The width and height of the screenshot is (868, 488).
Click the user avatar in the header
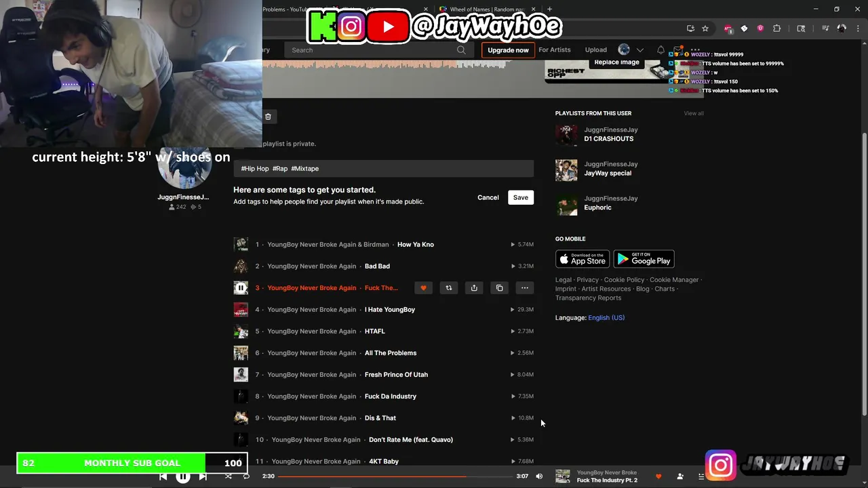click(624, 49)
